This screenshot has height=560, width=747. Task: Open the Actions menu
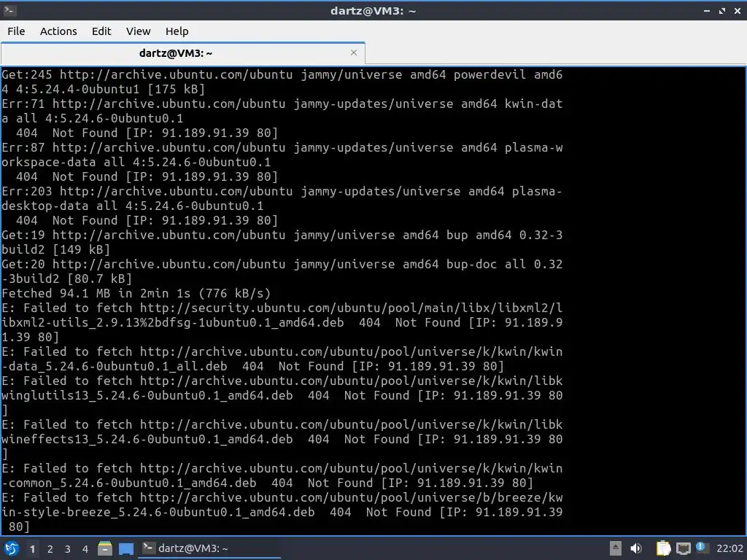58,31
